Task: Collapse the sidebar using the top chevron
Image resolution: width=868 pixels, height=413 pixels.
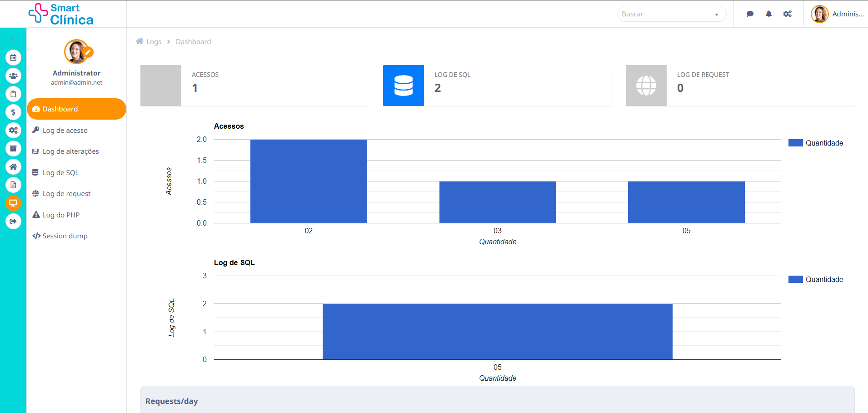Action: [13, 40]
